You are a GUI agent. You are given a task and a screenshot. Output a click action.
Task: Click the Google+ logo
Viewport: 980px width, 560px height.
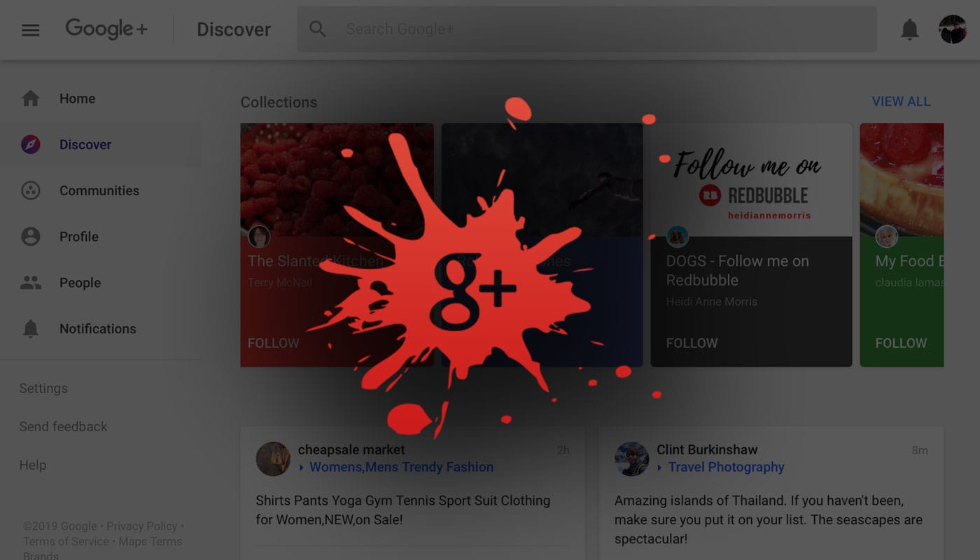coord(106,29)
